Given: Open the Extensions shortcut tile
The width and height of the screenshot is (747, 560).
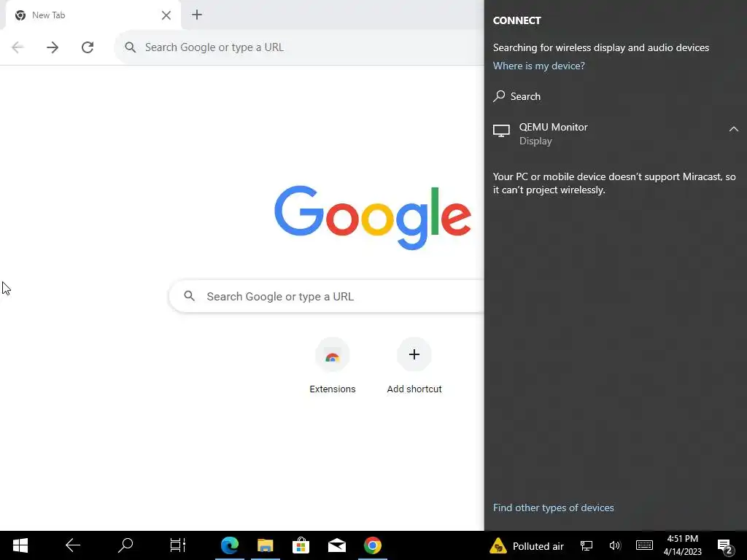Looking at the screenshot, I should [333, 366].
